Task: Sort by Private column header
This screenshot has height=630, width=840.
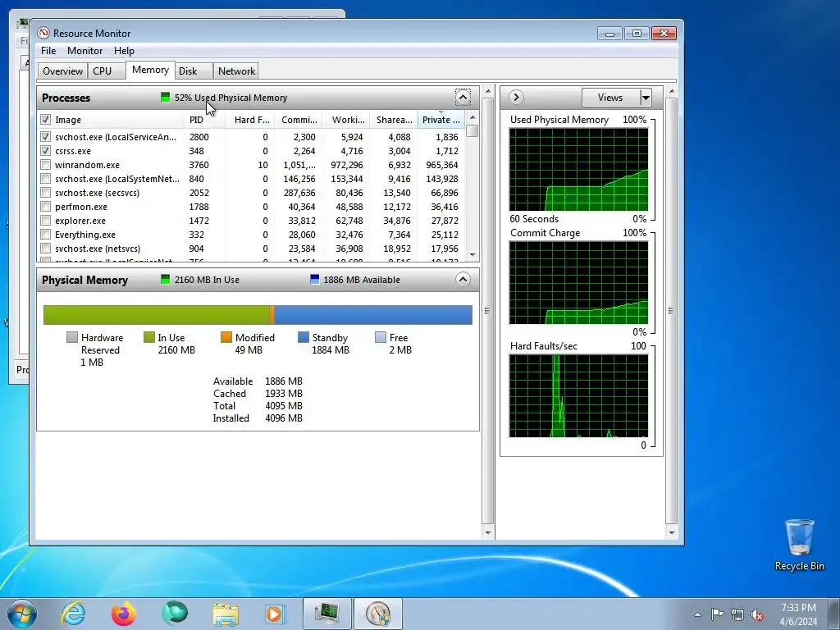Action: point(441,120)
